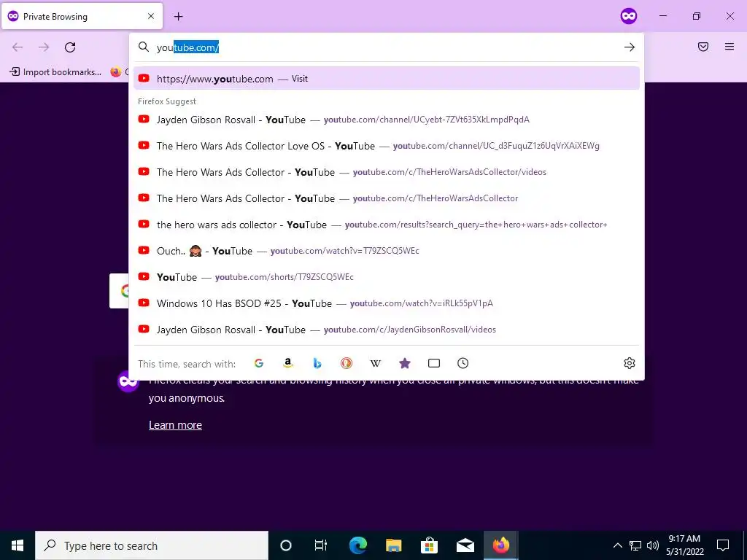Open the Action Center notifications icon

point(723,545)
